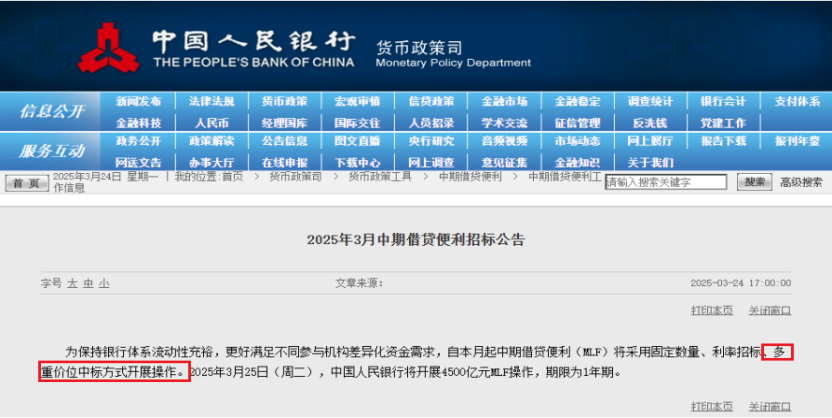Image resolution: width=832 pixels, height=418 pixels.
Task: Click the 文章来源 label
Action: point(359,283)
